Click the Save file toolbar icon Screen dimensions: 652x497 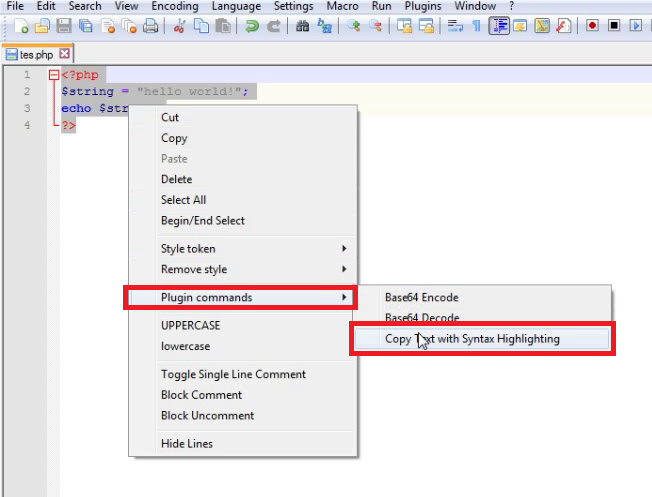click(x=64, y=26)
